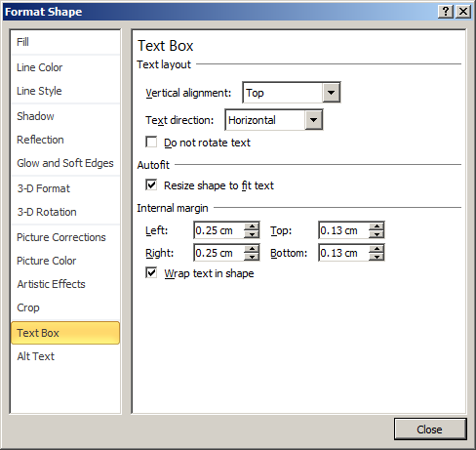Open the Vertical alignment dropdown

tap(331, 93)
